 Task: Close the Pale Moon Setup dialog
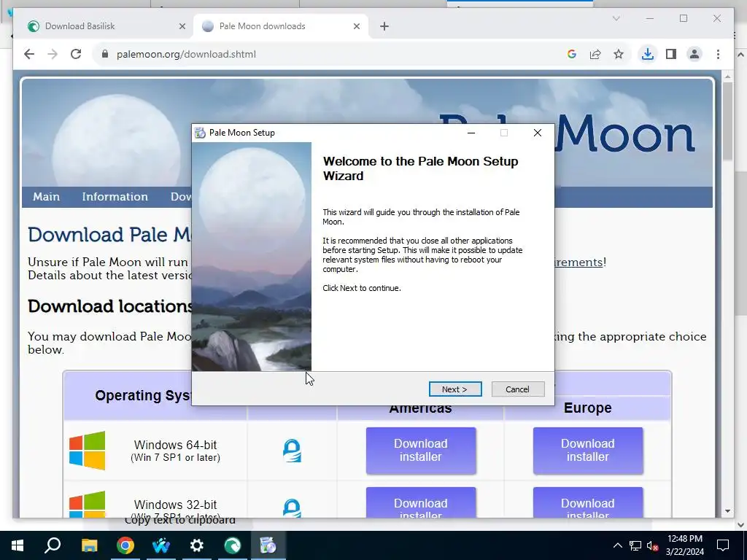point(538,133)
